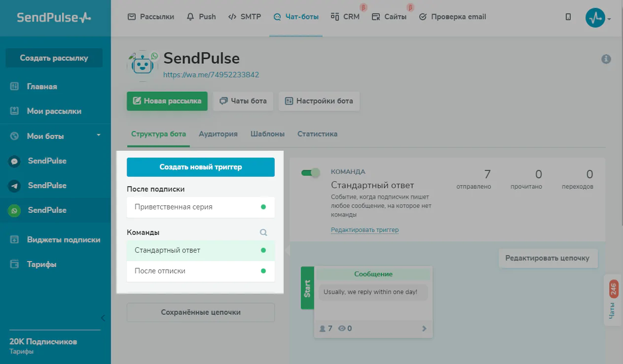The height and width of the screenshot is (364, 623).
Task: Click the mobile device icon in header
Action: point(568,17)
